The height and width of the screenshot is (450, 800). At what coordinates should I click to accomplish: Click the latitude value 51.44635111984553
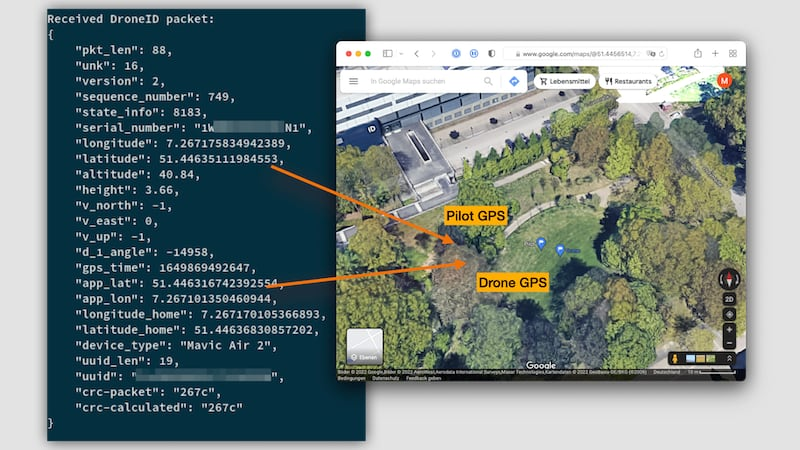click(x=218, y=159)
